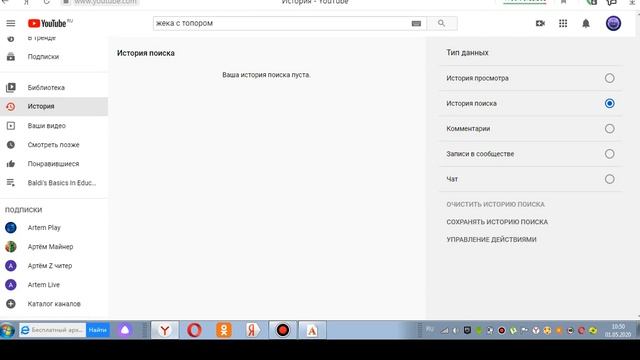The width and height of the screenshot is (640, 360).
Task: Open the red record app in taskbar
Action: [x=282, y=330]
